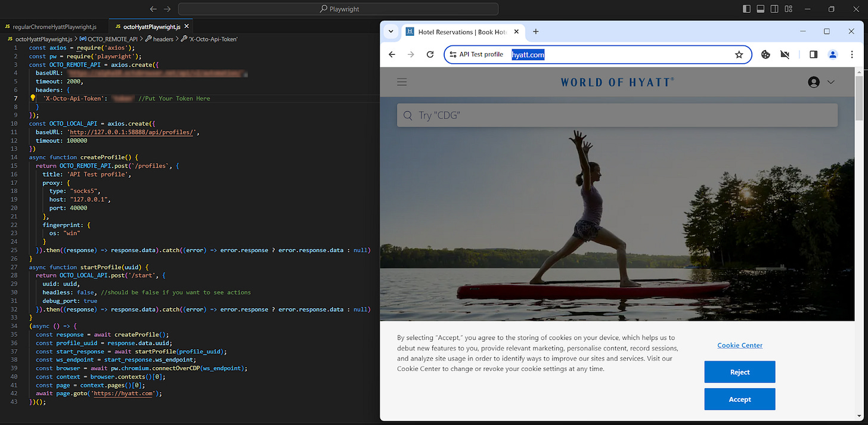Click the search magnifier icon in the Hyatt field
The height and width of the screenshot is (425, 868).
[x=408, y=115]
